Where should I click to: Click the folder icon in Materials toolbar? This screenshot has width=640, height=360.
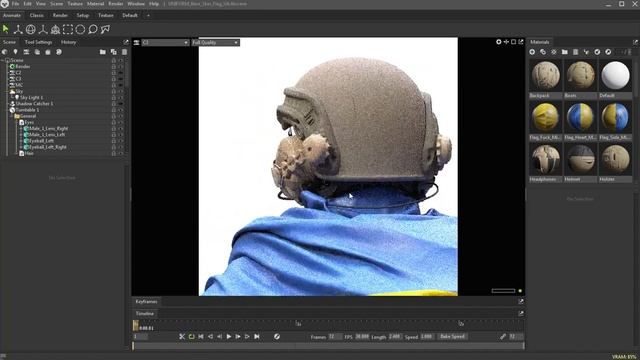point(564,52)
